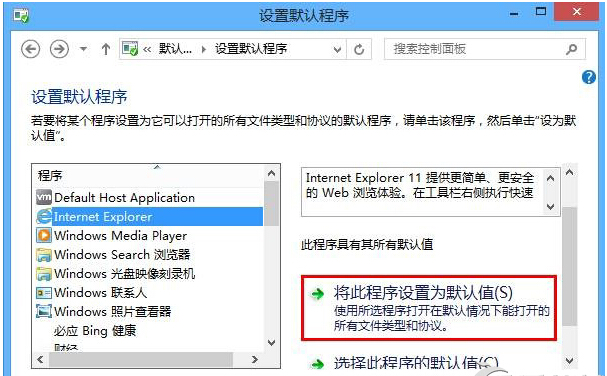Image resolution: width=607 pixels, height=376 pixels.
Task: Click the 光盘映像刻录机 icon
Action: coord(44,273)
